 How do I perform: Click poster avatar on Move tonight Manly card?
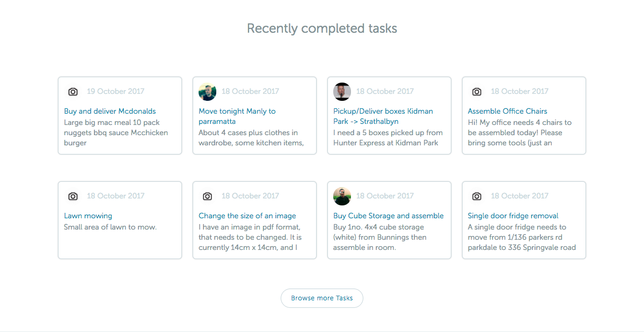[x=208, y=92]
